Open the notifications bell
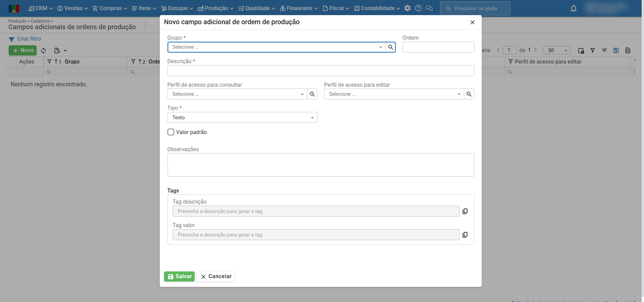The width and height of the screenshot is (644, 302). 574,9
